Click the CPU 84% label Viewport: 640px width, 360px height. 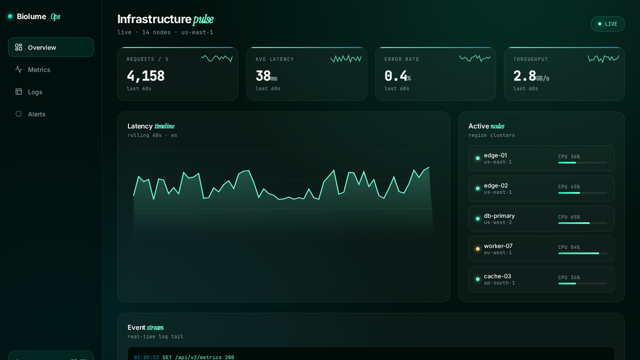pos(569,247)
